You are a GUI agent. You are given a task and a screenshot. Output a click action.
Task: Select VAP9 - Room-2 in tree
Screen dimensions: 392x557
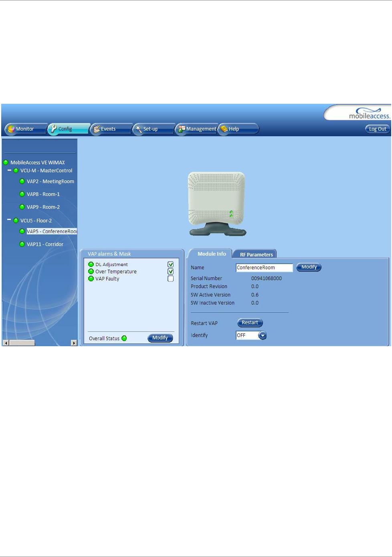[x=43, y=207]
